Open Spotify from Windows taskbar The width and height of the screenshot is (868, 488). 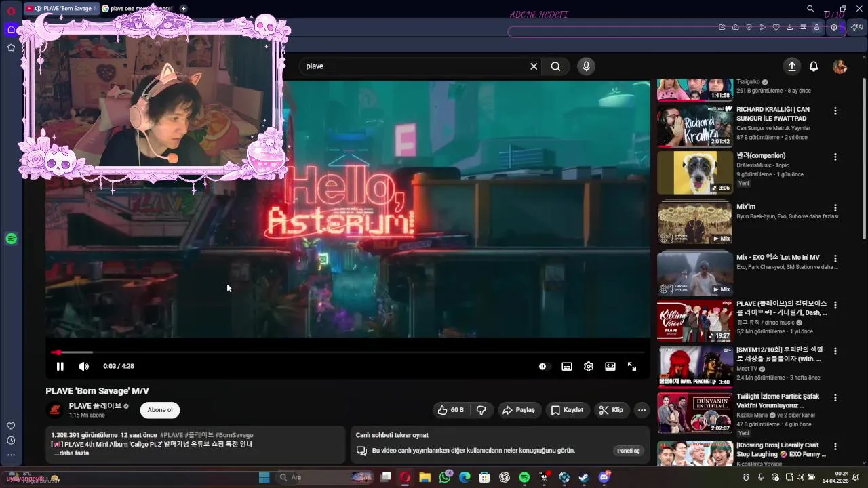[x=524, y=477]
